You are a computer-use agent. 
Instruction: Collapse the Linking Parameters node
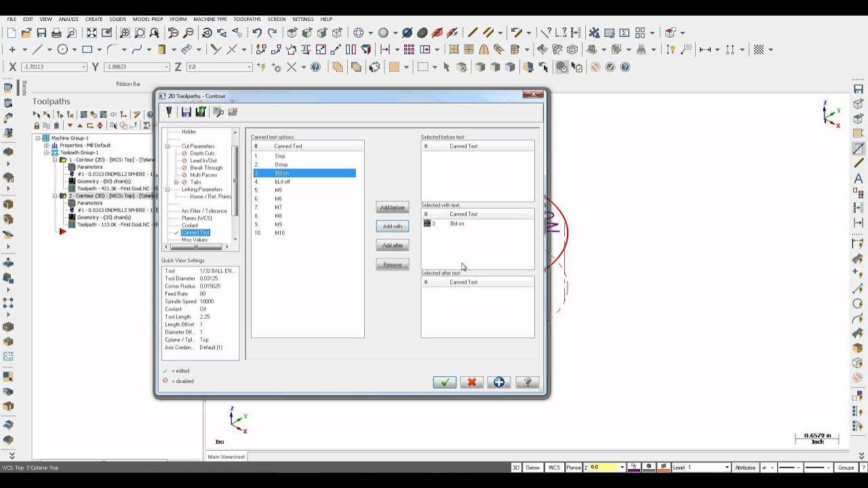[167, 190]
